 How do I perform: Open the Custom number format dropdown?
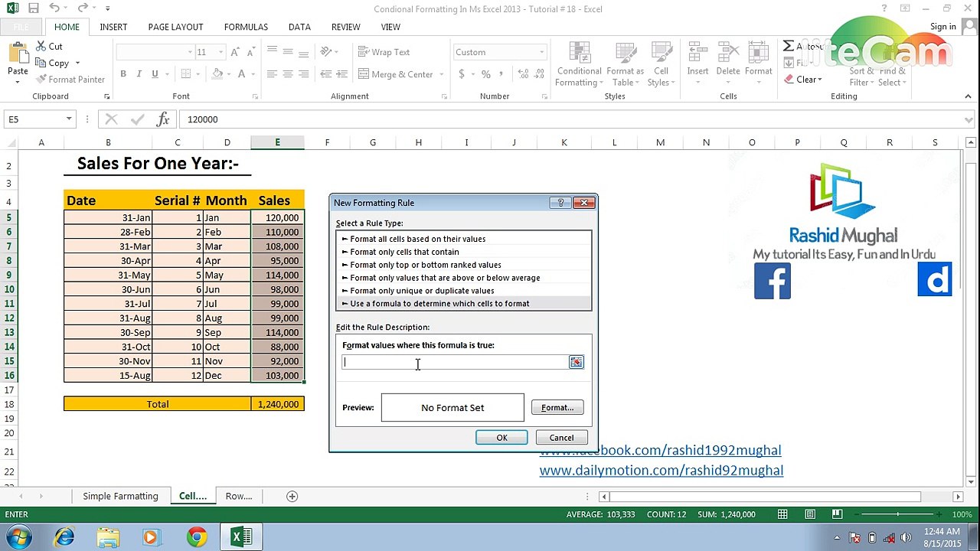pos(542,52)
